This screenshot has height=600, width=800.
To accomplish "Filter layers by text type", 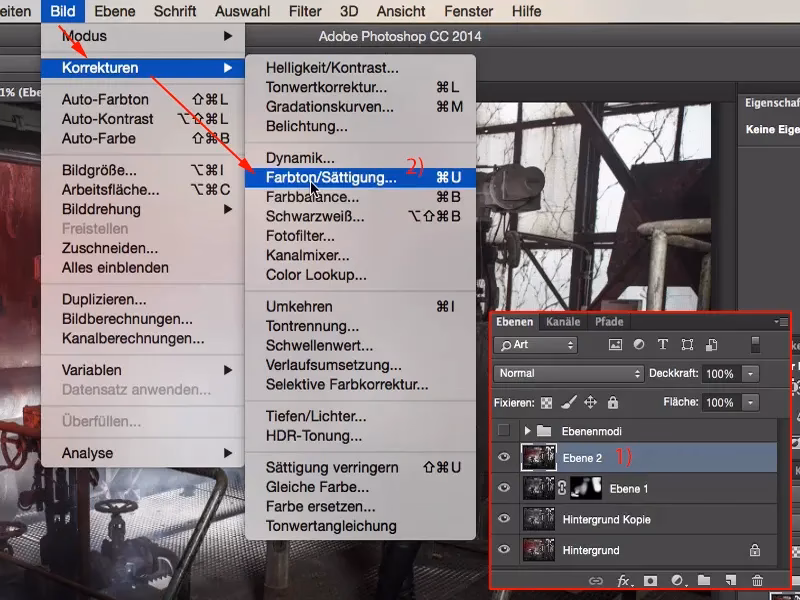I will (662, 345).
